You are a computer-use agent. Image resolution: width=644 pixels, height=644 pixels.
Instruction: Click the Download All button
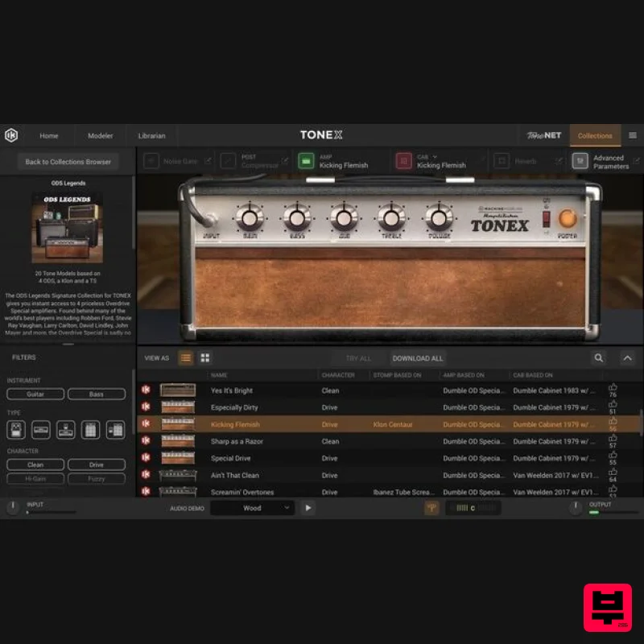tap(418, 358)
